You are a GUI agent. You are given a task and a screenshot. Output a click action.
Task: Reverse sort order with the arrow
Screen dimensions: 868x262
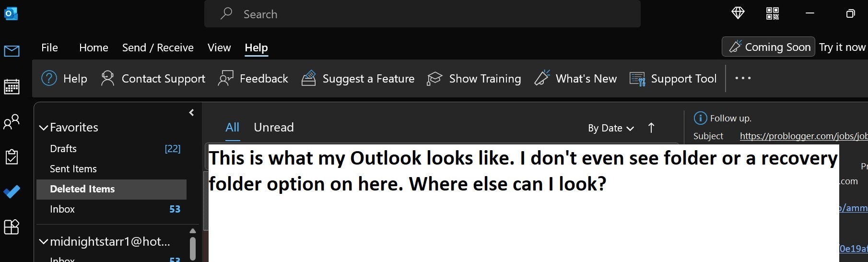[651, 128]
